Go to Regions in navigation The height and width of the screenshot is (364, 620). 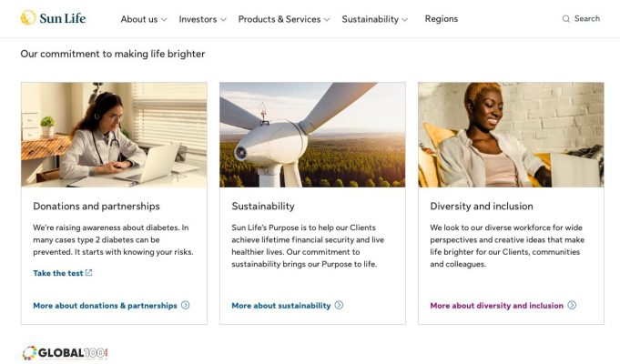coord(442,19)
